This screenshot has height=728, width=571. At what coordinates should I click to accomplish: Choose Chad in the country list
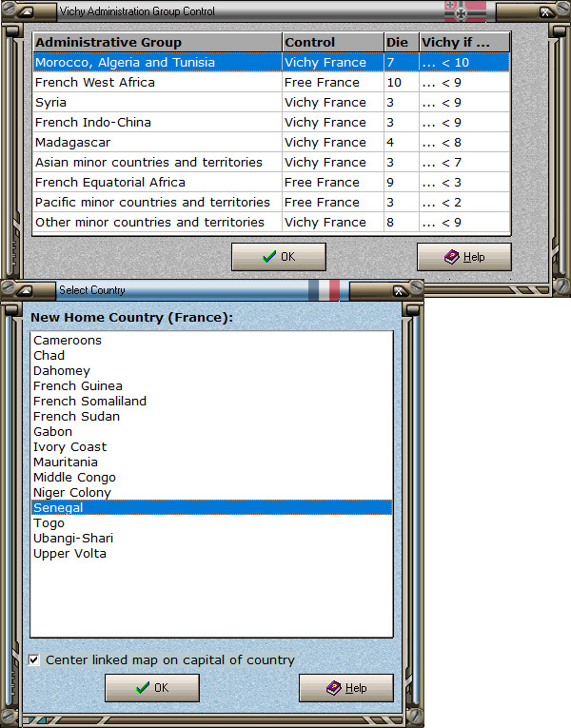click(x=211, y=356)
